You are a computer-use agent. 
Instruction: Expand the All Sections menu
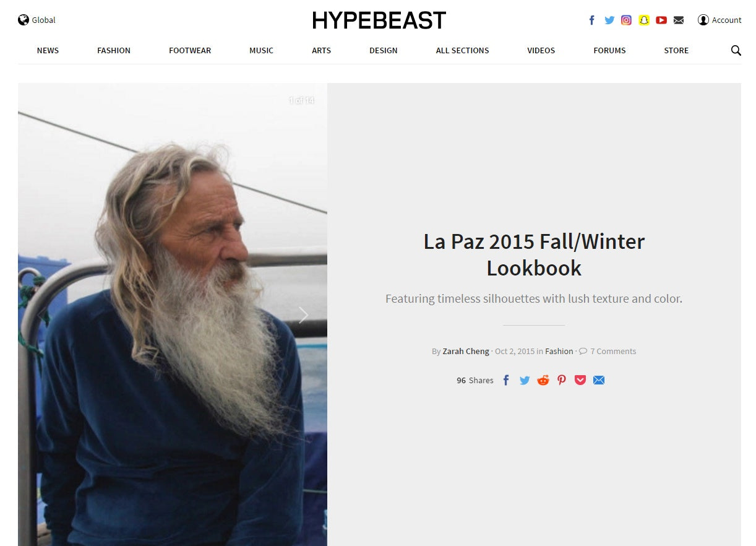pyautogui.click(x=462, y=50)
